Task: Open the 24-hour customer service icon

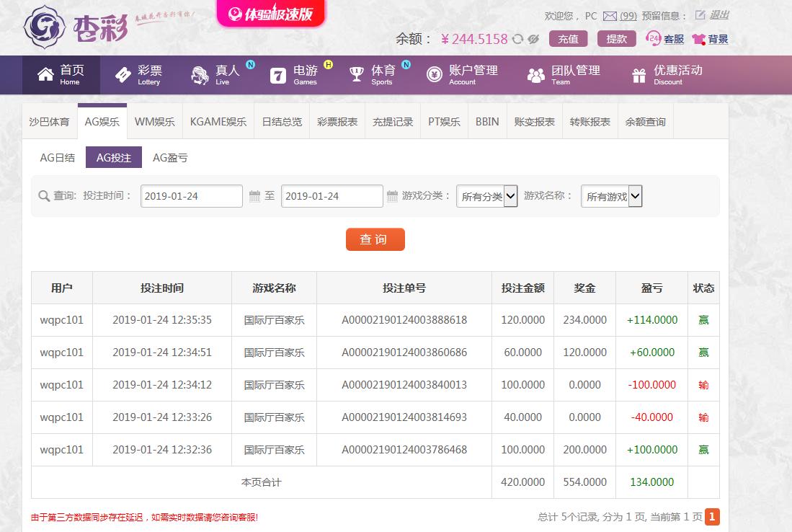Action: click(x=653, y=38)
